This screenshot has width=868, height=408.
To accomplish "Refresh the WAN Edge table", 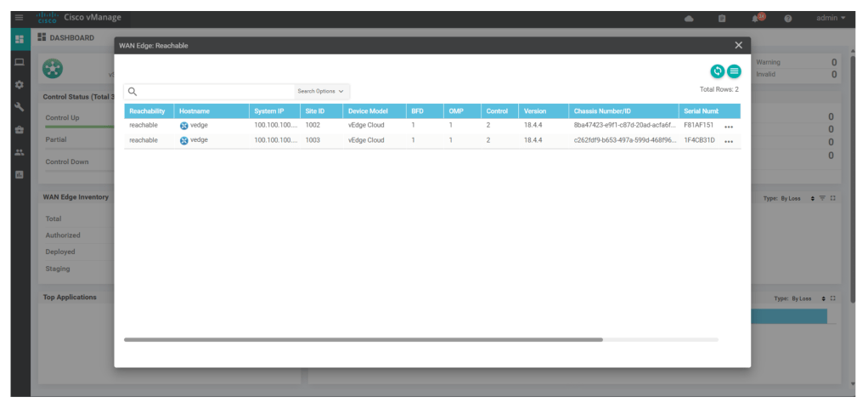I will pos(718,71).
